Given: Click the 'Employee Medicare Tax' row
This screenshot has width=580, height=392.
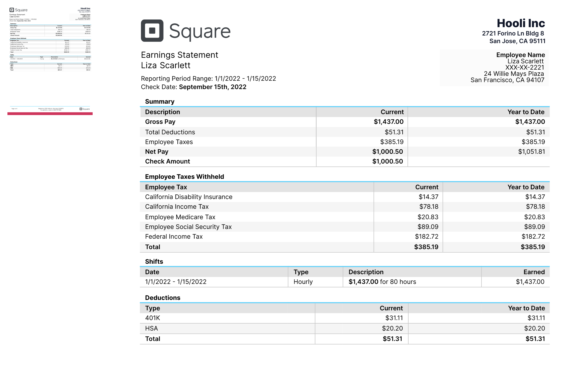Looking at the screenshot, I should point(345,217).
